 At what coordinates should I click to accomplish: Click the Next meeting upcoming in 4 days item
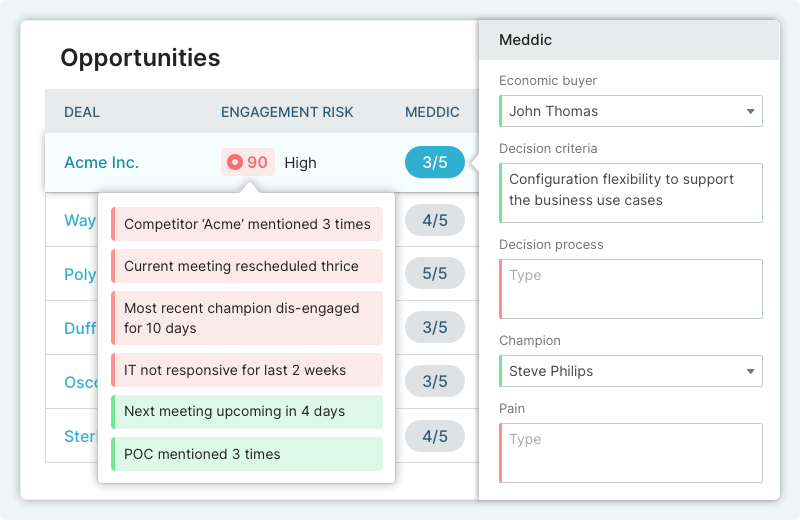click(x=247, y=411)
